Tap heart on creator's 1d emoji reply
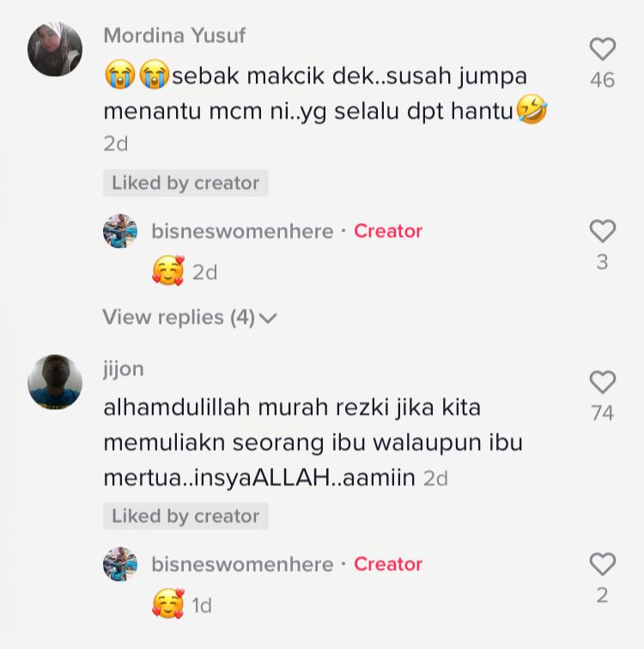This screenshot has height=649, width=644. click(603, 564)
